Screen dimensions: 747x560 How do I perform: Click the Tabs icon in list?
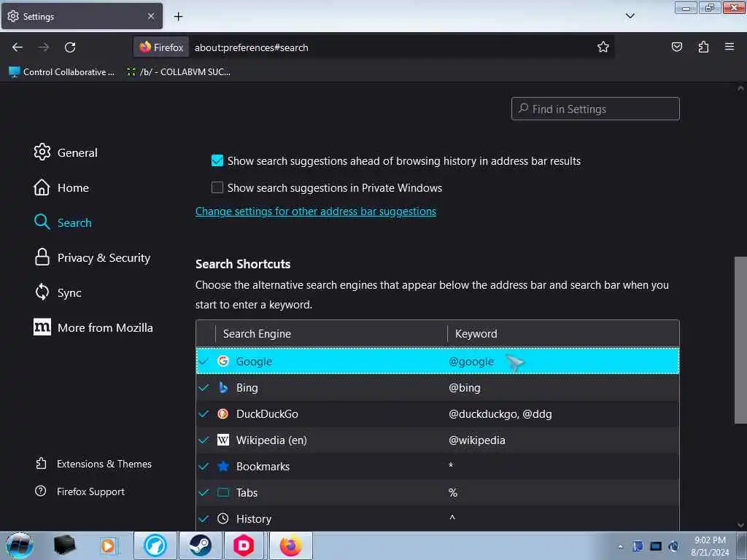[x=223, y=492]
